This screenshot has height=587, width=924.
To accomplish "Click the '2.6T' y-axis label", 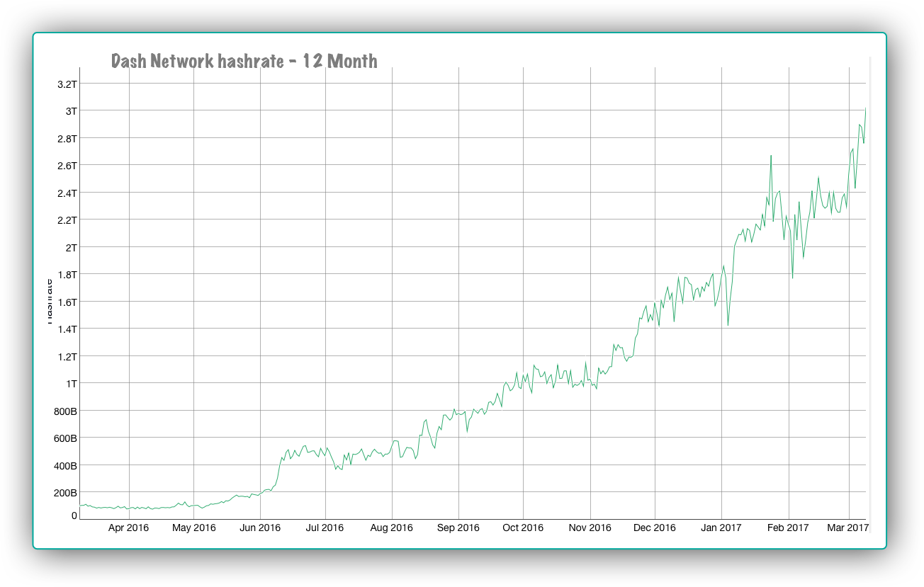I will pos(67,166).
